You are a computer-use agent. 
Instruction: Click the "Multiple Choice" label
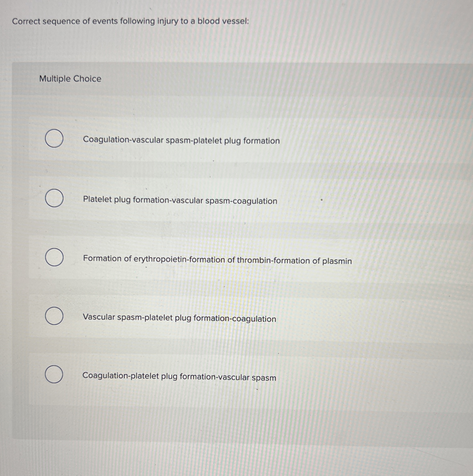click(70, 79)
